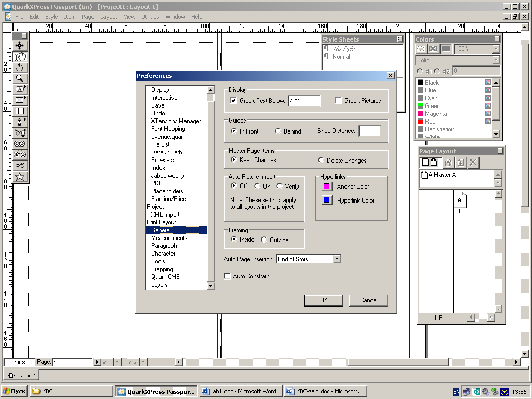
Task: Select the Content hand tool
Action: tap(20, 57)
